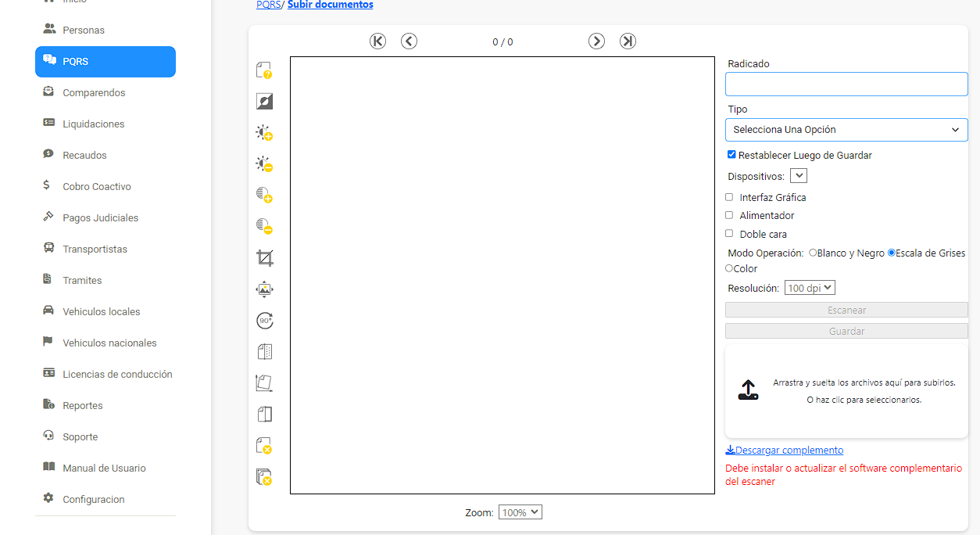Increase contrast using the globe-plus icon
Image resolution: width=980 pixels, height=535 pixels.
coord(264,196)
